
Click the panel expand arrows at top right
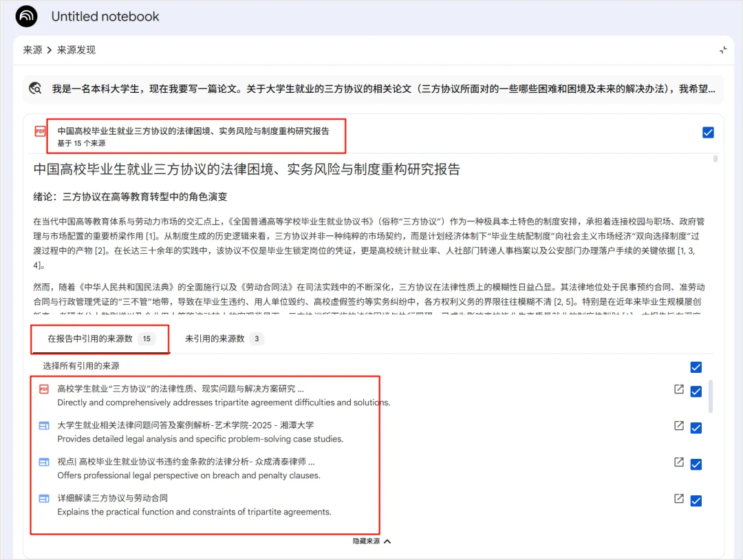click(x=723, y=50)
